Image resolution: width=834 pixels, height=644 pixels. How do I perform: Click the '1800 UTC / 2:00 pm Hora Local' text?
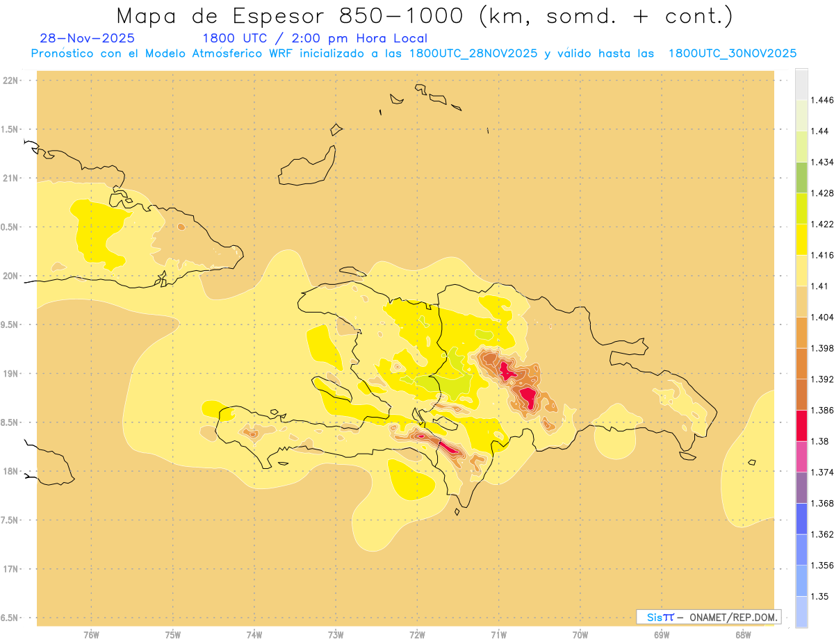pyautogui.click(x=315, y=38)
